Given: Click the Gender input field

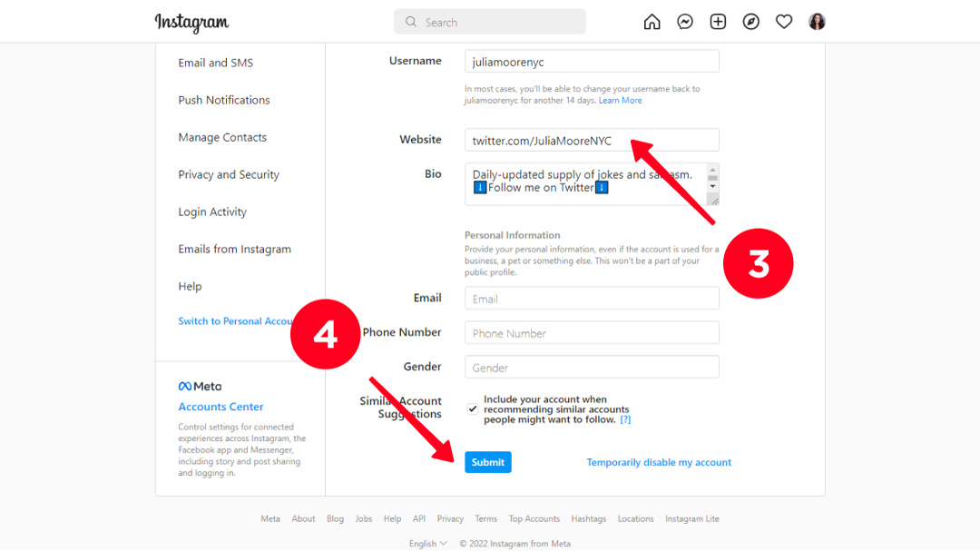Looking at the screenshot, I should pyautogui.click(x=592, y=367).
